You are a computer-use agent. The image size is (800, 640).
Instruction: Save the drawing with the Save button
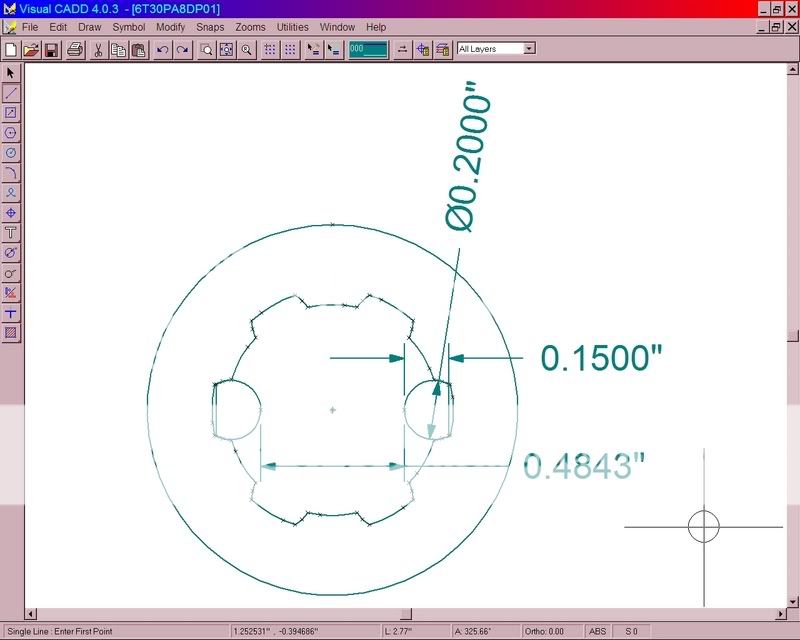[x=52, y=48]
